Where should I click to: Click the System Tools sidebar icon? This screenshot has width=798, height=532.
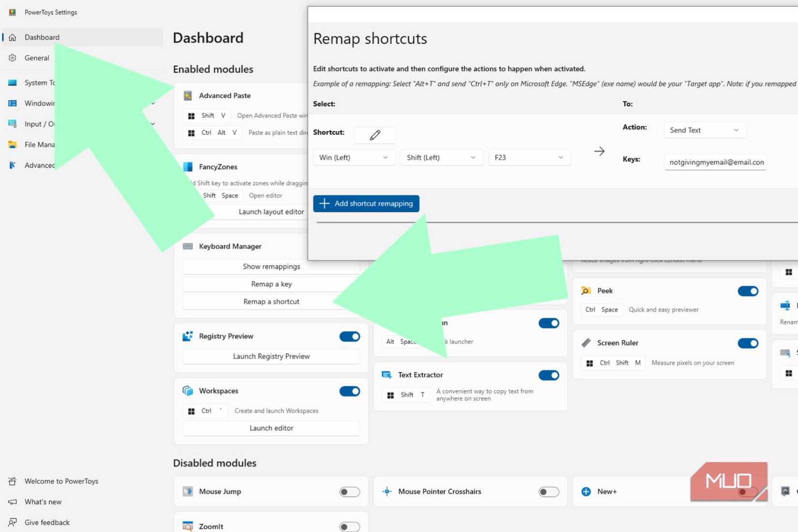pos(13,83)
